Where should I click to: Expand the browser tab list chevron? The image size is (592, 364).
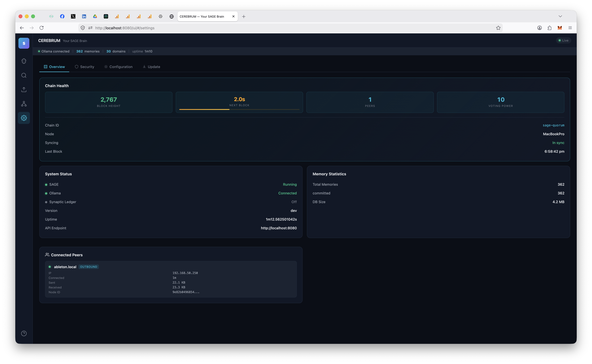(560, 16)
